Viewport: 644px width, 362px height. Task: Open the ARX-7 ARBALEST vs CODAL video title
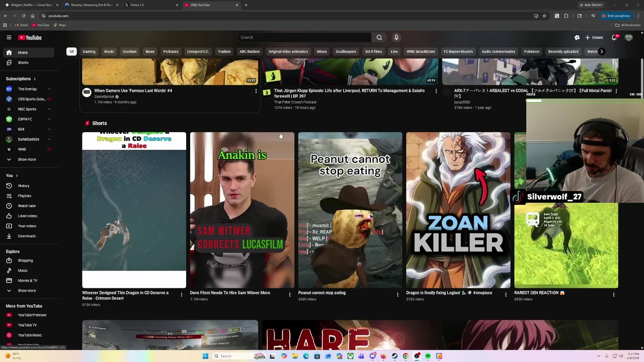pos(533,93)
